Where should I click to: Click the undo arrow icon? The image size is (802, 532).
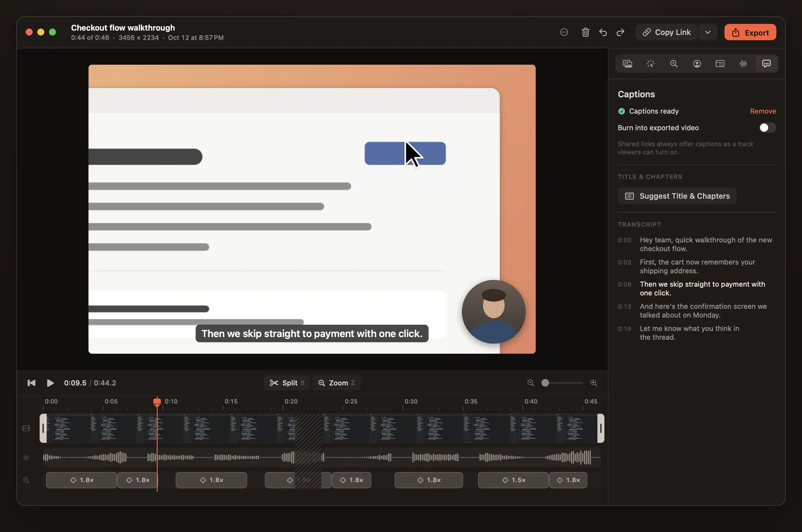point(603,32)
